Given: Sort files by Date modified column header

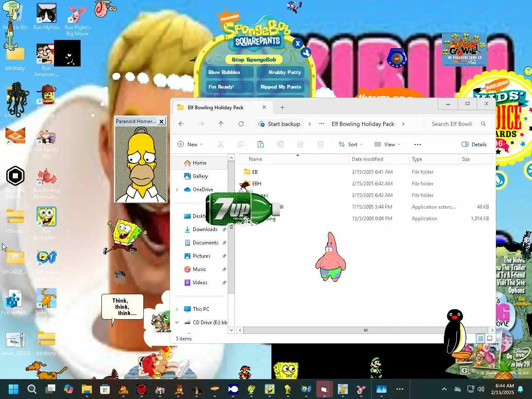Looking at the screenshot, I should [367, 159].
